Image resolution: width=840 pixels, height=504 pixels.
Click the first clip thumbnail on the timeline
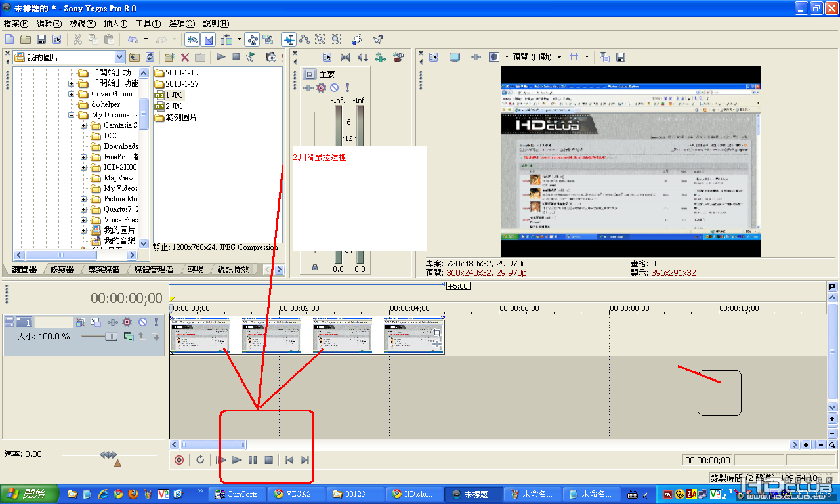point(201,336)
